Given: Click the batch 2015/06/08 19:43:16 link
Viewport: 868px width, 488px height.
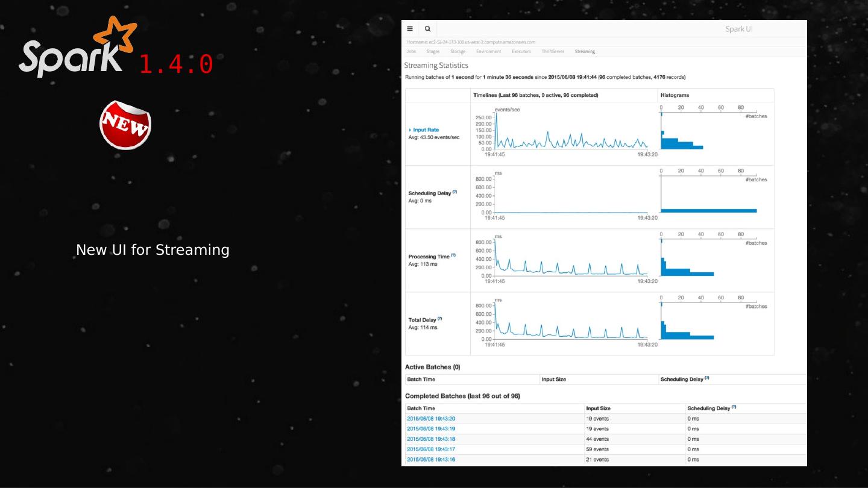Looking at the screenshot, I should [x=431, y=460].
